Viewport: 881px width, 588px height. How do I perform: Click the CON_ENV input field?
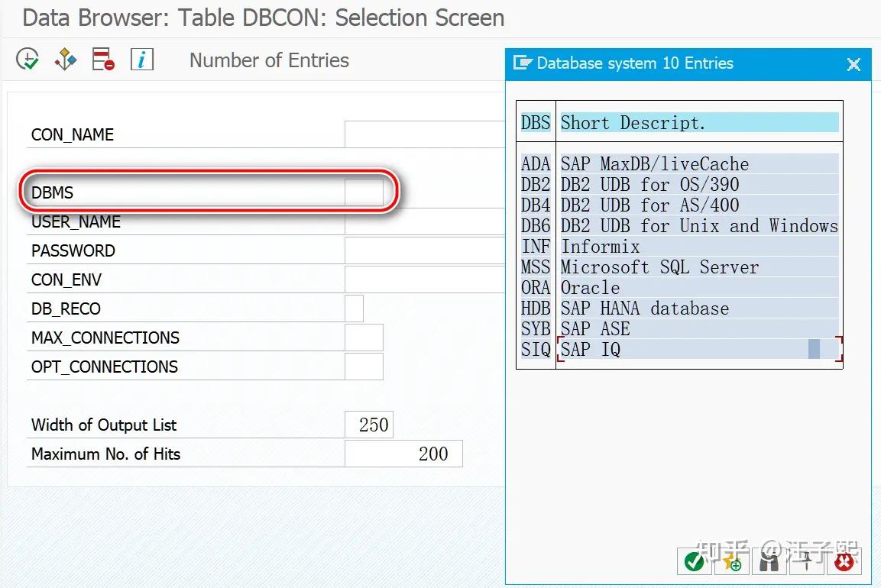pos(425,279)
